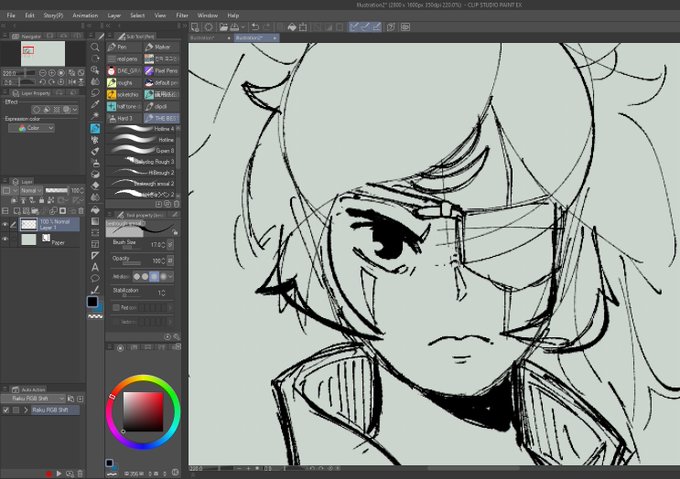Toggle first snap ruler button in command bar

coord(354,27)
